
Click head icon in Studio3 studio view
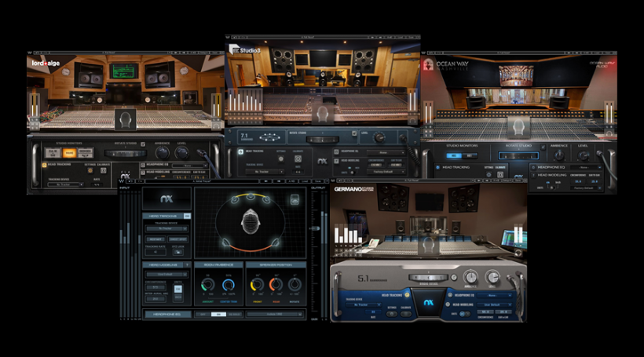pos(322,115)
